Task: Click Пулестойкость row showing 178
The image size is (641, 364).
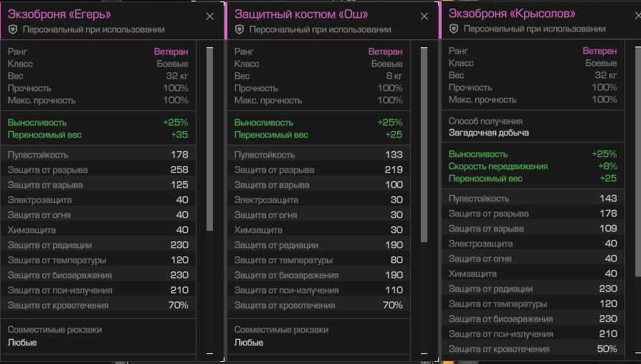Action: [x=98, y=155]
